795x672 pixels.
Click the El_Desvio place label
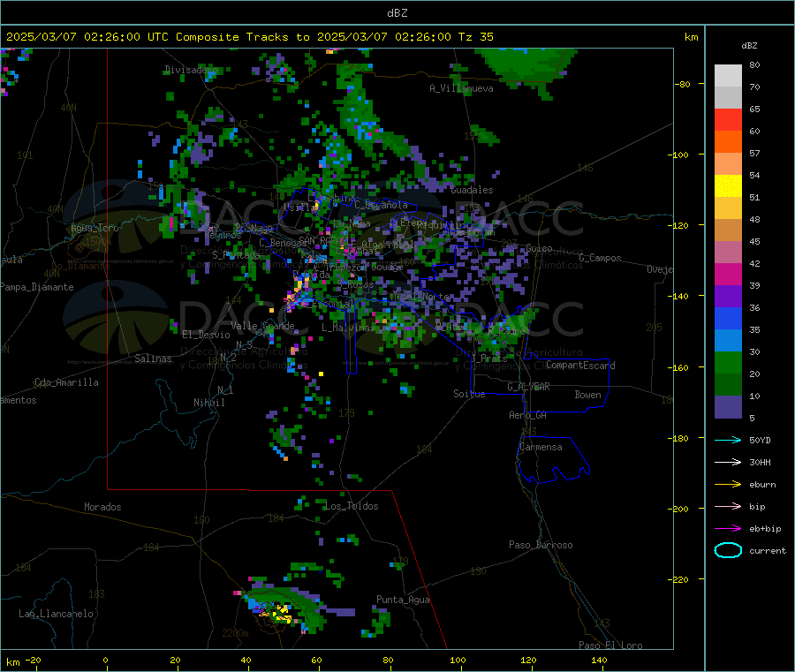pos(206,335)
